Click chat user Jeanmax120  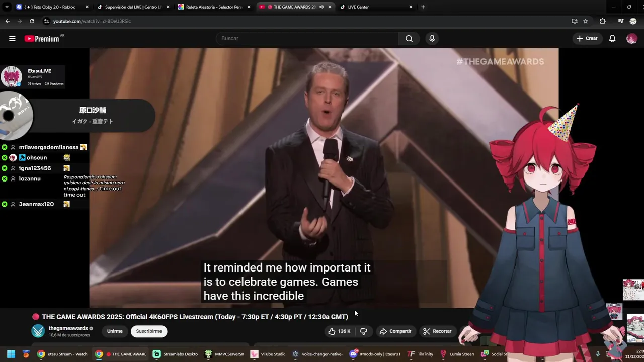click(x=36, y=204)
